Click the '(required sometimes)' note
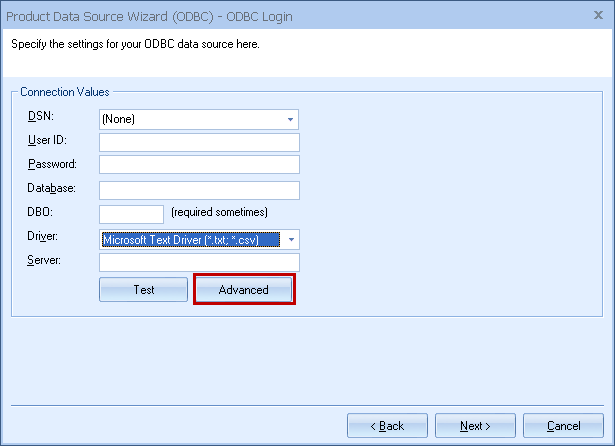 219,213
